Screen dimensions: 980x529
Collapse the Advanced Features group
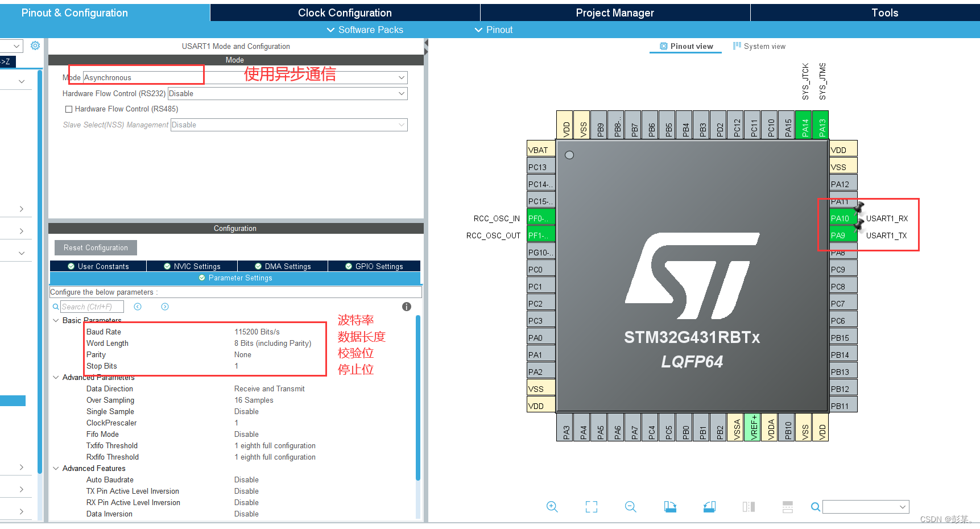[56, 468]
